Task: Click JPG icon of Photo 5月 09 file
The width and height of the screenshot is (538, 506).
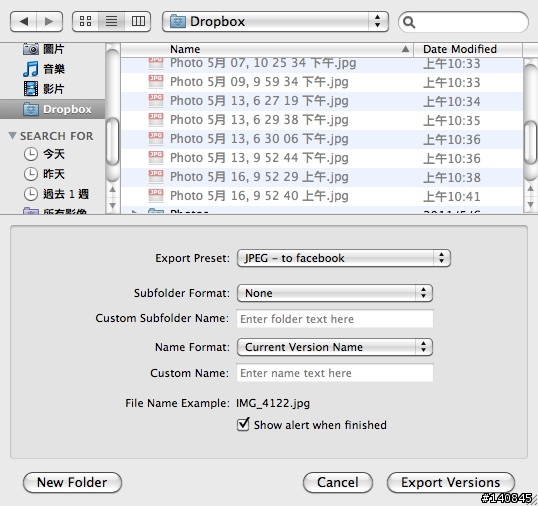Action: pos(156,81)
